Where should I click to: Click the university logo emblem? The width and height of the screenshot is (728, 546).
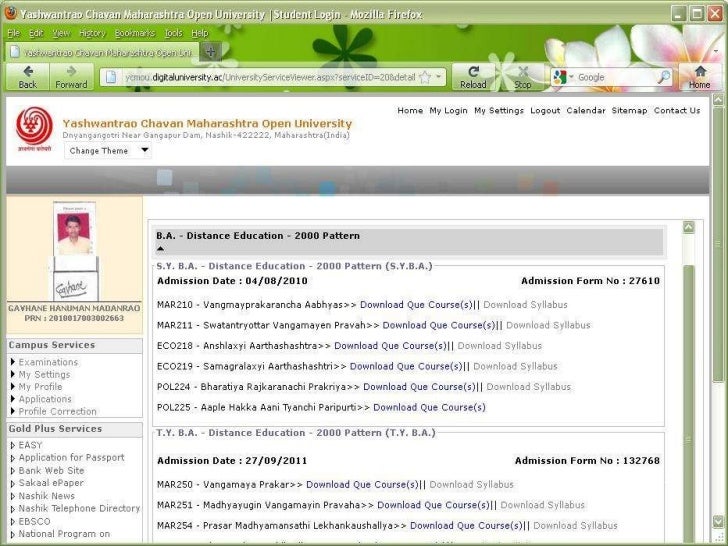coord(34,127)
